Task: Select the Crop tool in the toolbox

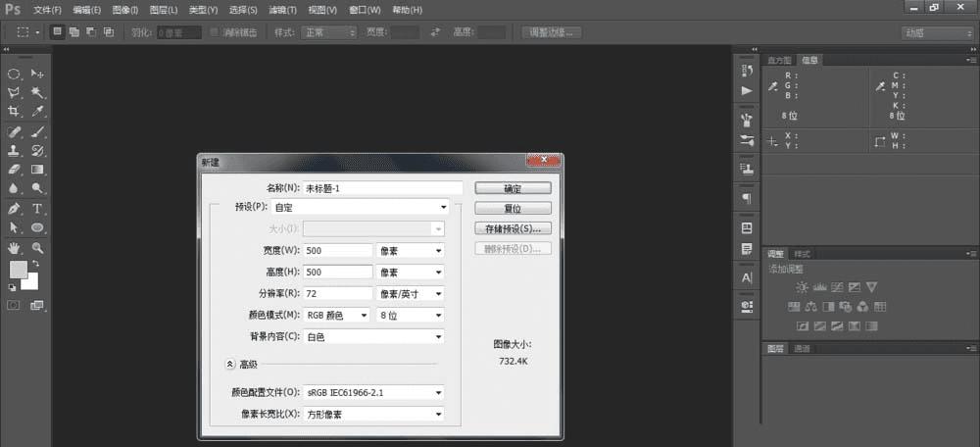Action: click(x=15, y=112)
